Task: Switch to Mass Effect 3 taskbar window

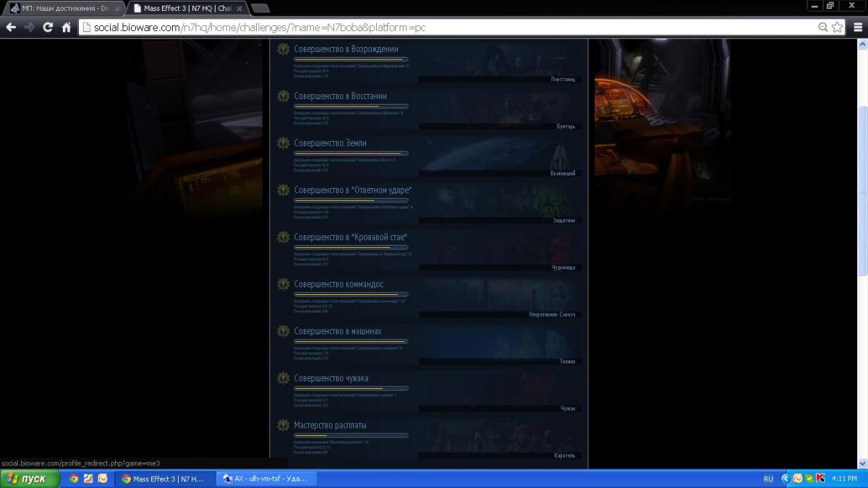Action: click(x=165, y=479)
